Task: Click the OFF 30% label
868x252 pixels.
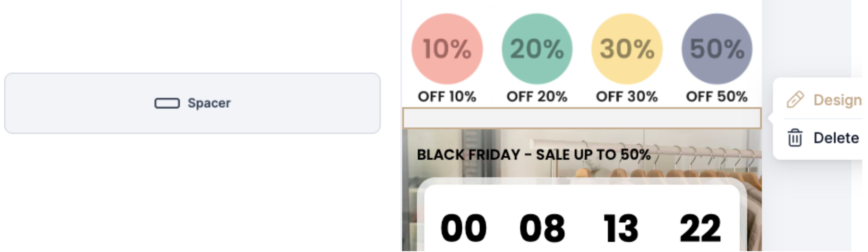Action: coord(627,97)
